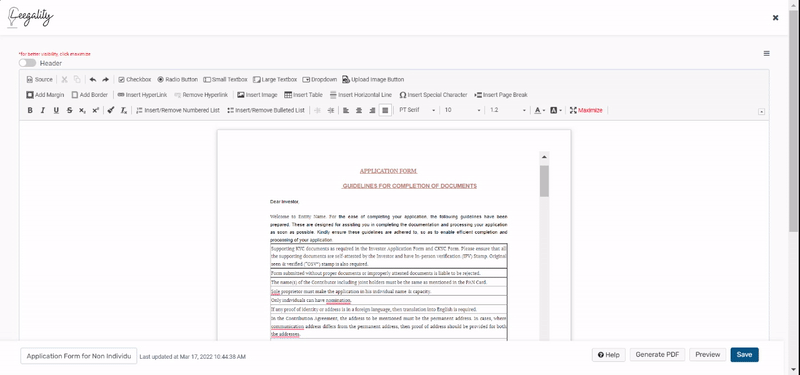Viewport: 800px width, 375px height.
Task: Edit the Application Form name field
Action: tap(79, 356)
